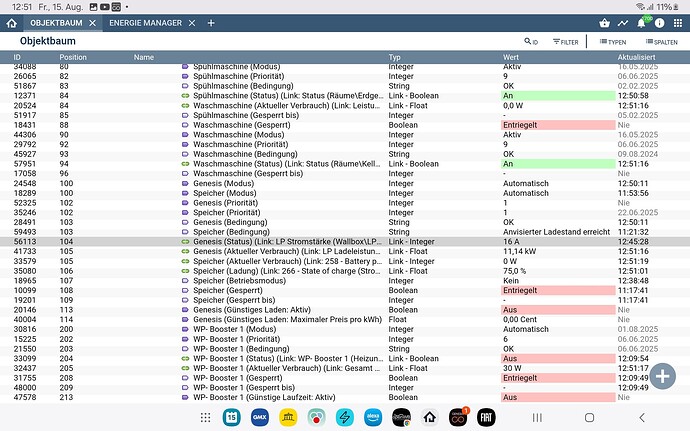Screen dimensions: 690x431
Task: Click the '75,0 %' state of charge value
Action: click(514, 271)
